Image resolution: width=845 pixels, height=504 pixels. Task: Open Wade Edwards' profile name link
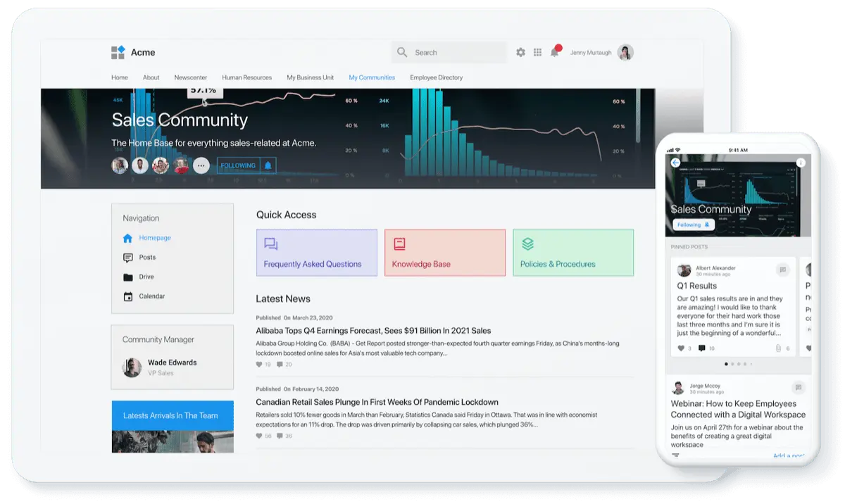pyautogui.click(x=172, y=363)
